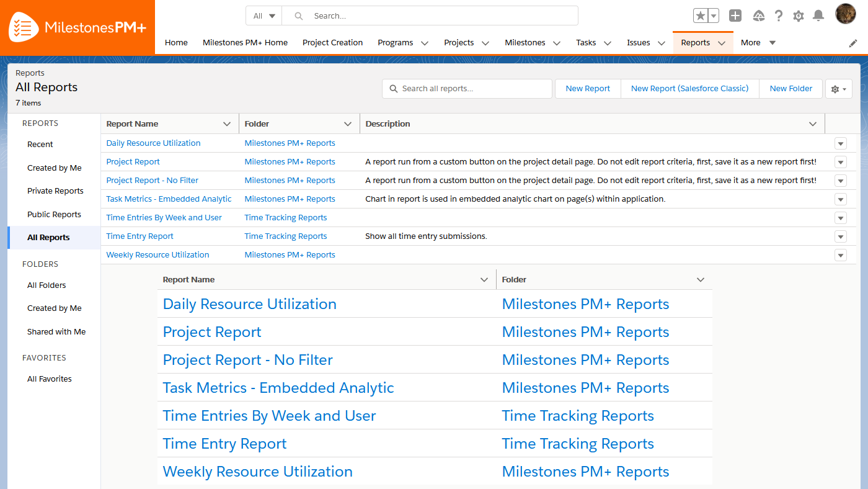The width and height of the screenshot is (868, 489).
Task: Select All Reports in sidebar
Action: point(54,238)
